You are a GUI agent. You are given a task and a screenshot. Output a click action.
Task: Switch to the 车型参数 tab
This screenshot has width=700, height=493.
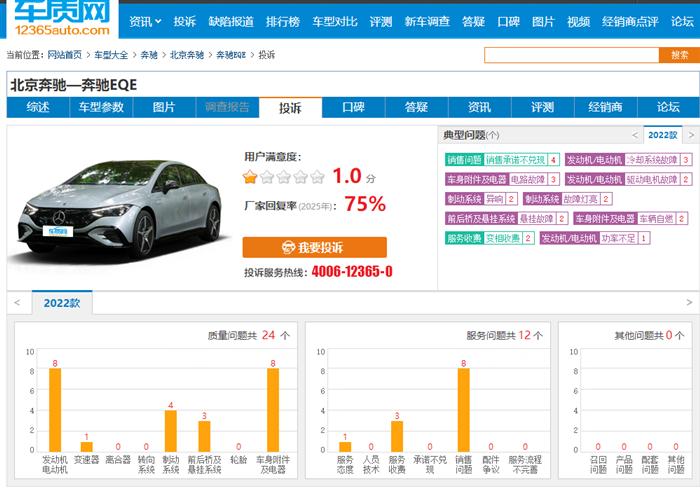pos(101,107)
